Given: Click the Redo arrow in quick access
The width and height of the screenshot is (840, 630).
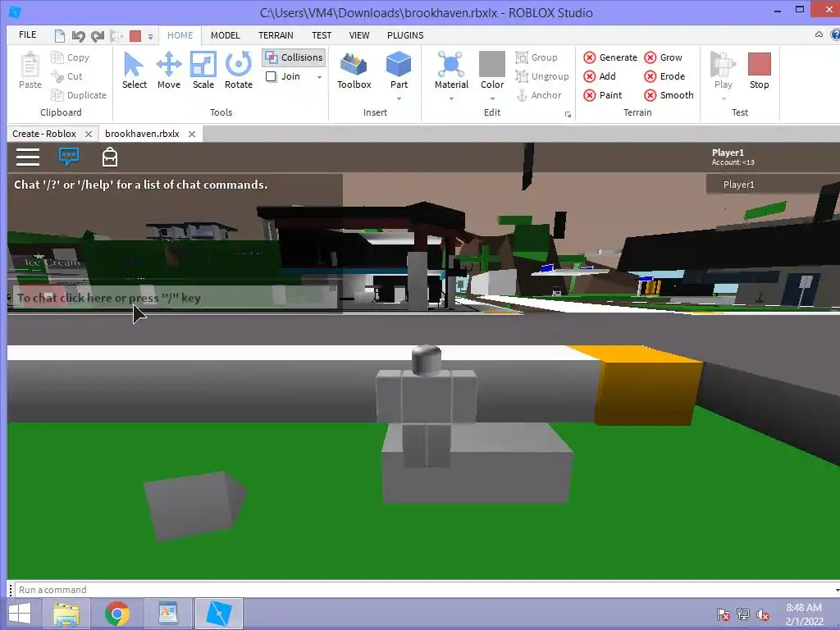Looking at the screenshot, I should click(x=97, y=36).
